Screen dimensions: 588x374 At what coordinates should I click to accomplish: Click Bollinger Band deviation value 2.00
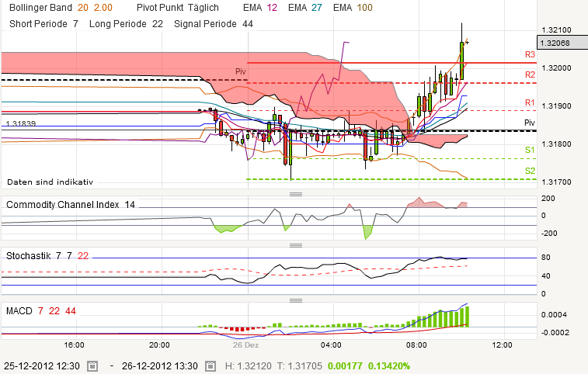[103, 8]
